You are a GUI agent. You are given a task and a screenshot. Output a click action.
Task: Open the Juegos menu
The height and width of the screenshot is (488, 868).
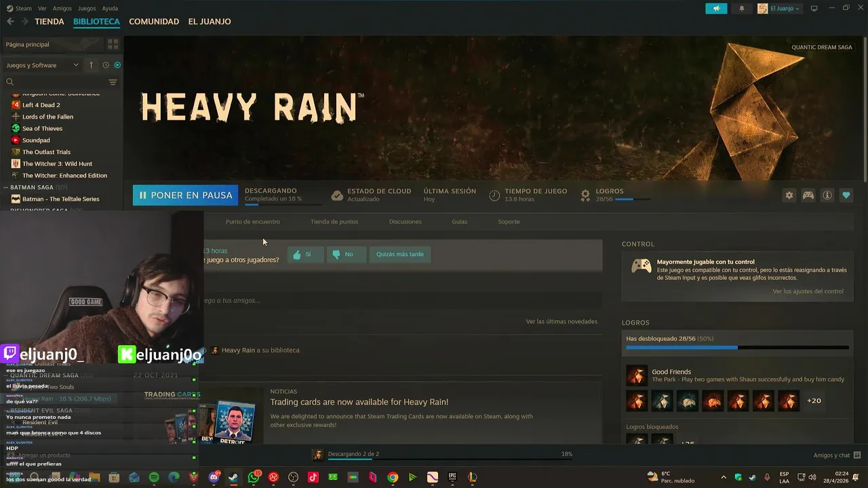click(x=87, y=8)
